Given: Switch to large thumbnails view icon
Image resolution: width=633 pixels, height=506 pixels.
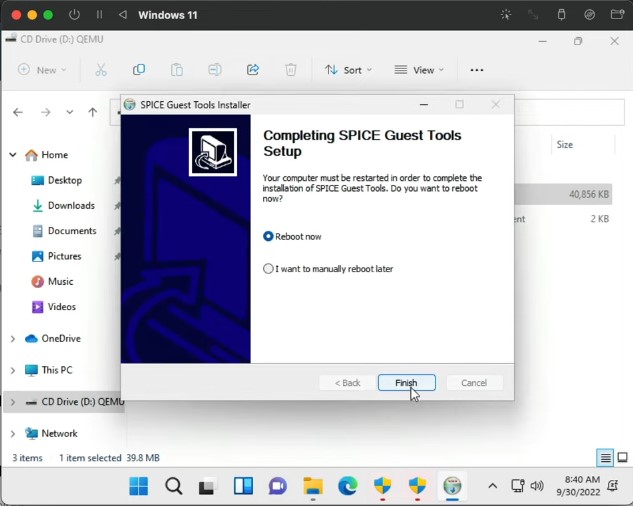Looking at the screenshot, I should (x=623, y=458).
